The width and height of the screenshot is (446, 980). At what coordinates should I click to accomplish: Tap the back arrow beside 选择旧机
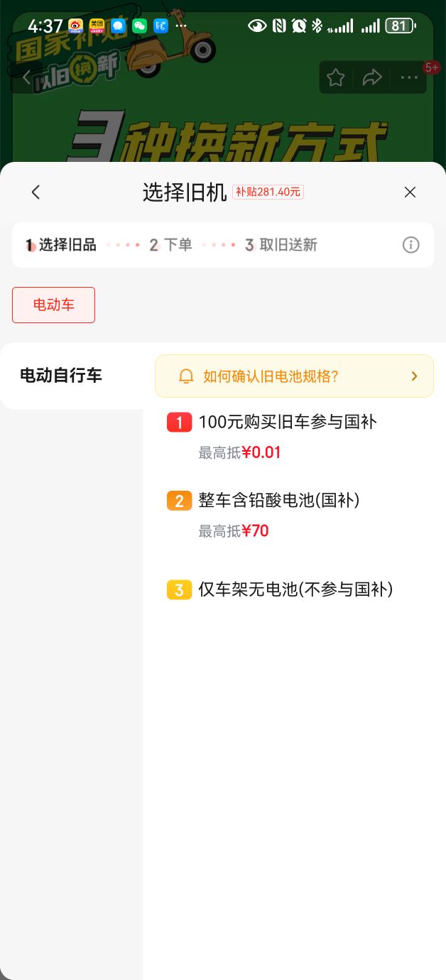click(x=36, y=192)
